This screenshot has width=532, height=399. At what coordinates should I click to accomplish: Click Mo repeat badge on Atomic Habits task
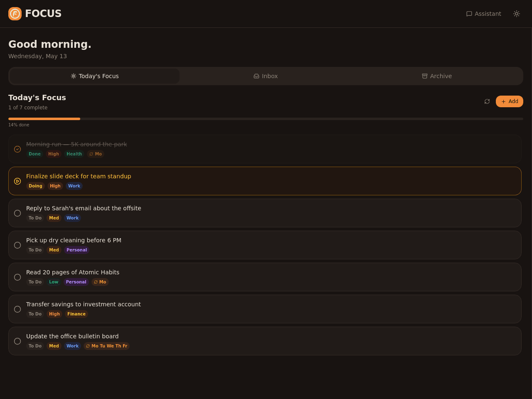tap(100, 282)
